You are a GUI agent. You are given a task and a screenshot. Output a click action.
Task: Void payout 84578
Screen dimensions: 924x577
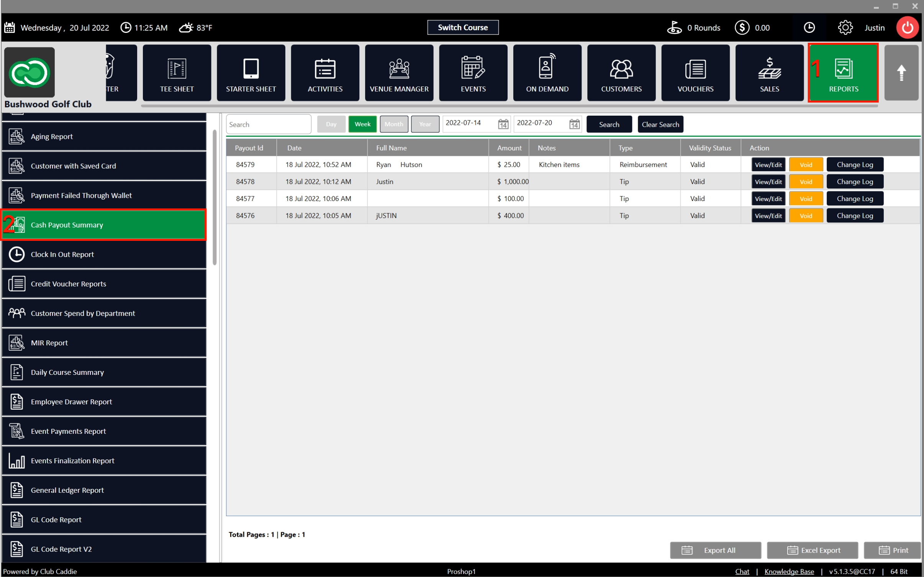[x=806, y=182]
